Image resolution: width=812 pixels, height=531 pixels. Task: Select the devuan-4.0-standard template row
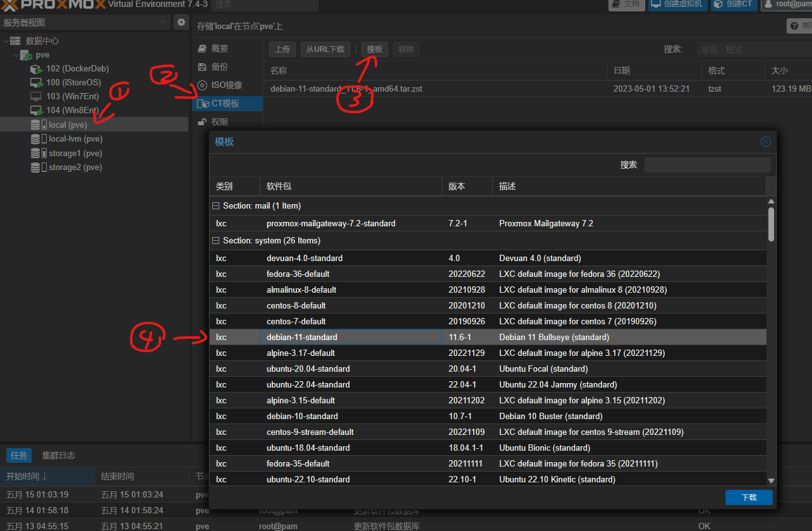pyautogui.click(x=488, y=258)
